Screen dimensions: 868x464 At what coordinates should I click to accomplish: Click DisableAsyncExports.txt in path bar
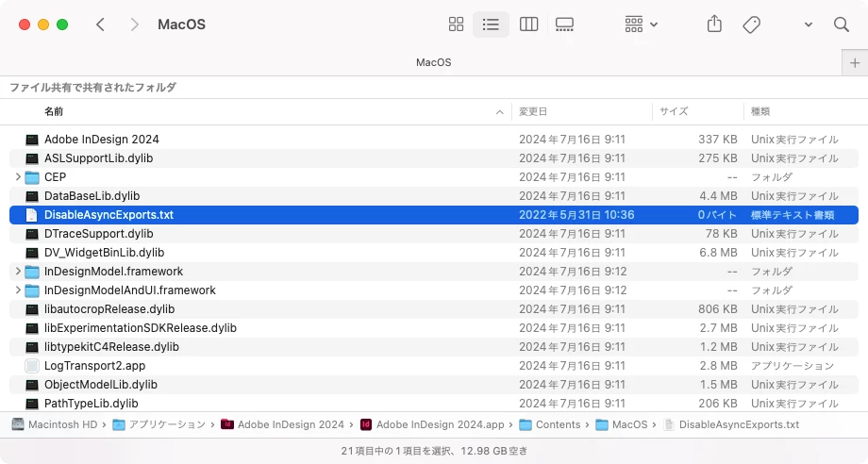(x=732, y=424)
